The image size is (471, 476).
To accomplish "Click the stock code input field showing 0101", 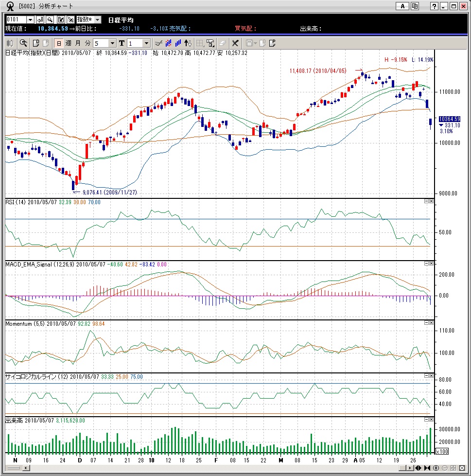I will 16,20.
